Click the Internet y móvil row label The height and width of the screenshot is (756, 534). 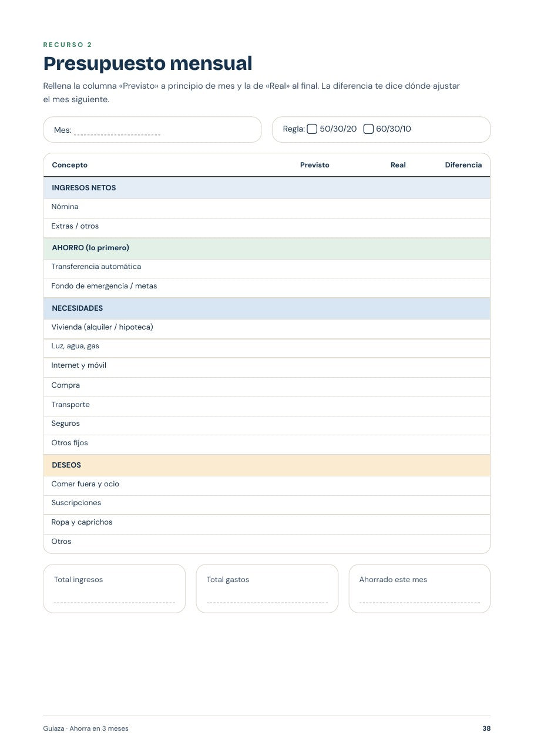click(79, 365)
